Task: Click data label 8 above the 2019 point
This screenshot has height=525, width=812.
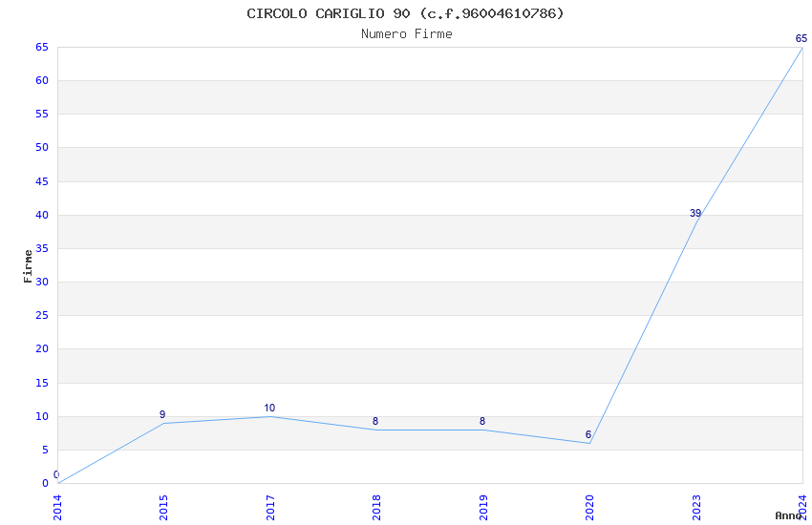Action: point(482,421)
